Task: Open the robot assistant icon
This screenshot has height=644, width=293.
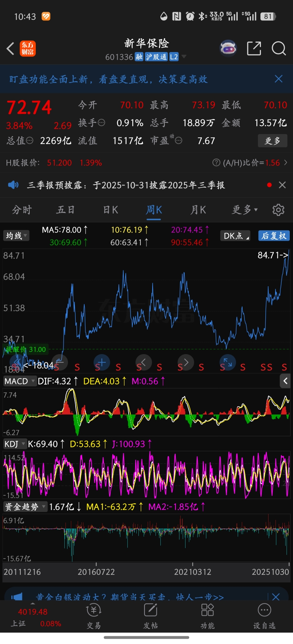Action: (x=228, y=48)
